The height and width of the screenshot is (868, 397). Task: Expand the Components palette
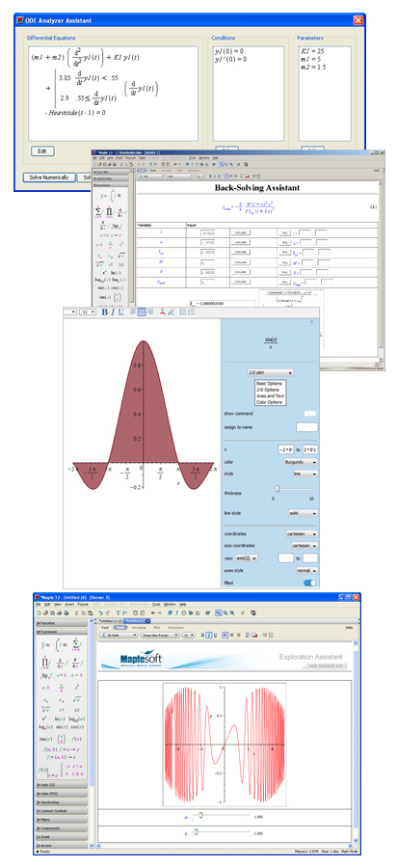(x=62, y=828)
